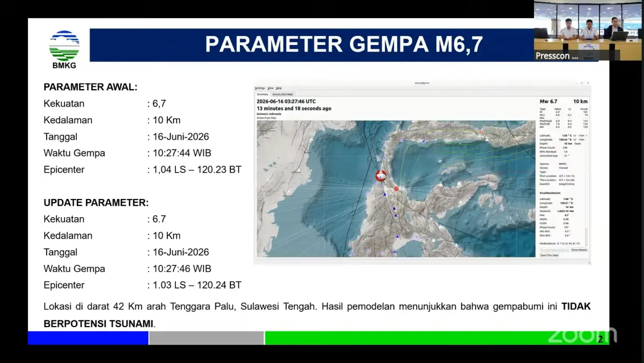Click the 2026-06-16 03:27:46 UTC timestamp
This screenshot has height=363, width=644.
286,101
